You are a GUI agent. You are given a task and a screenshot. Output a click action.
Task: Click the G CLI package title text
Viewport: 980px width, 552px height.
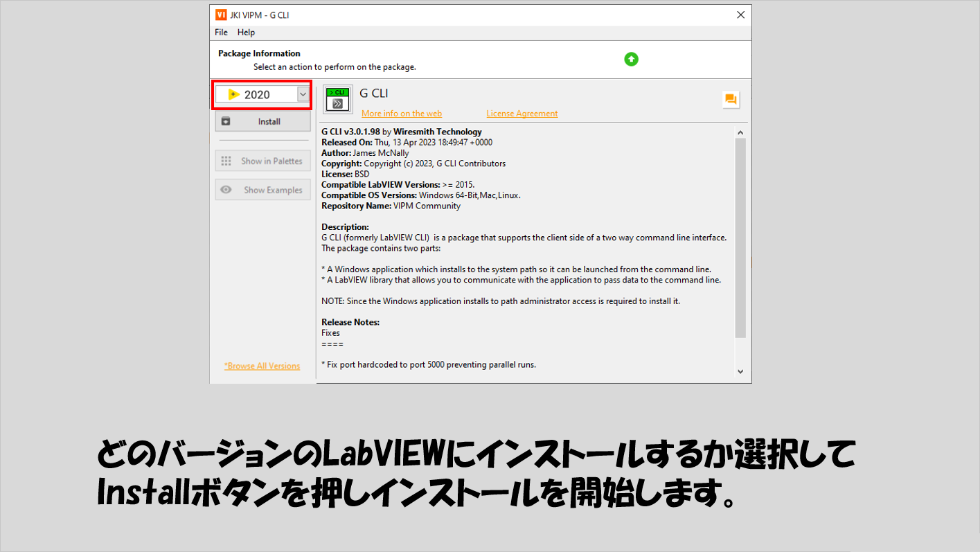point(374,94)
